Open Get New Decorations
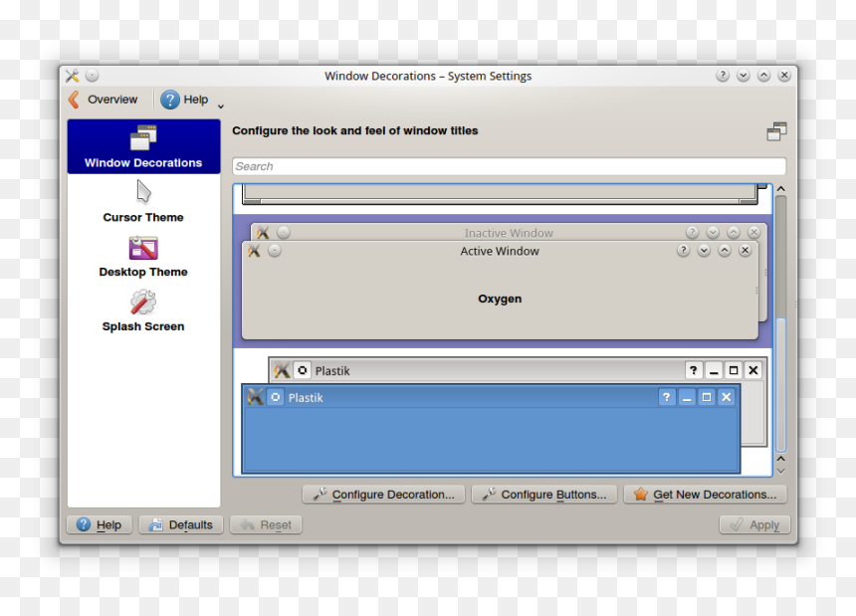Image resolution: width=856 pixels, height=616 pixels. click(x=706, y=495)
